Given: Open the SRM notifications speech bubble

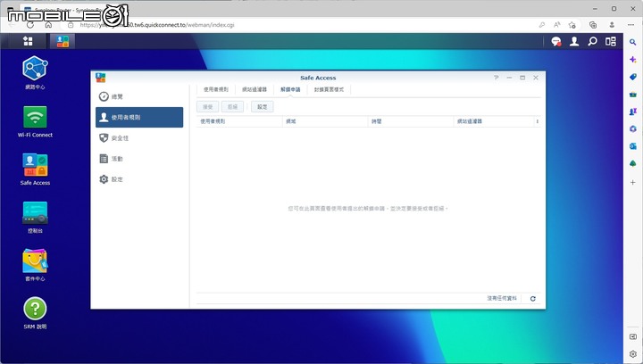Looking at the screenshot, I should tap(556, 41).
